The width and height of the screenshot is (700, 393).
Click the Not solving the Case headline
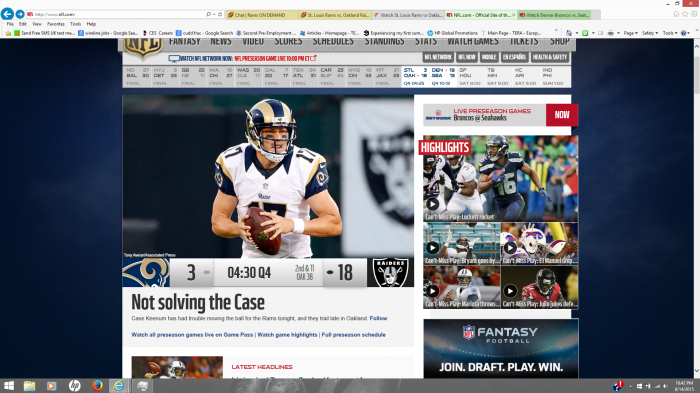tap(198, 302)
